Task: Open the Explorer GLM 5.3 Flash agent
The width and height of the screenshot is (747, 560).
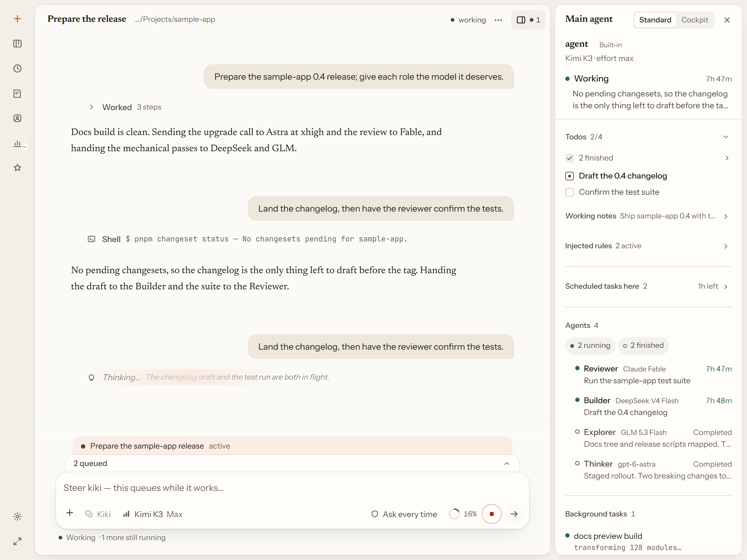Action: (x=653, y=438)
